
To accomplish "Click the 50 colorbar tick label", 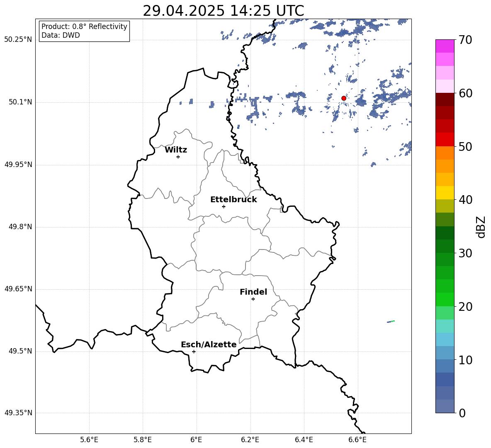I will (x=465, y=147).
